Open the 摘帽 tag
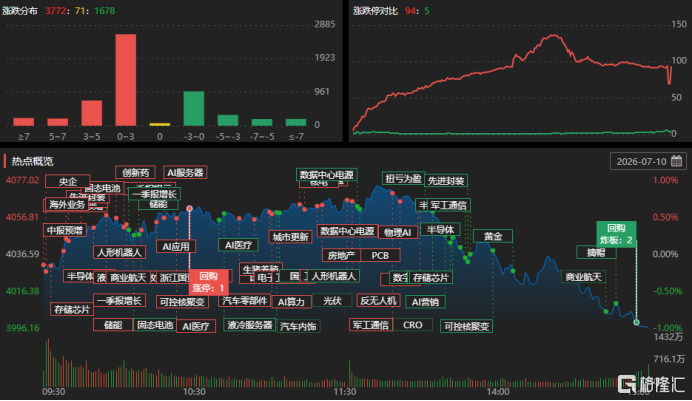Image resolution: width=692 pixels, height=401 pixels. (x=596, y=252)
